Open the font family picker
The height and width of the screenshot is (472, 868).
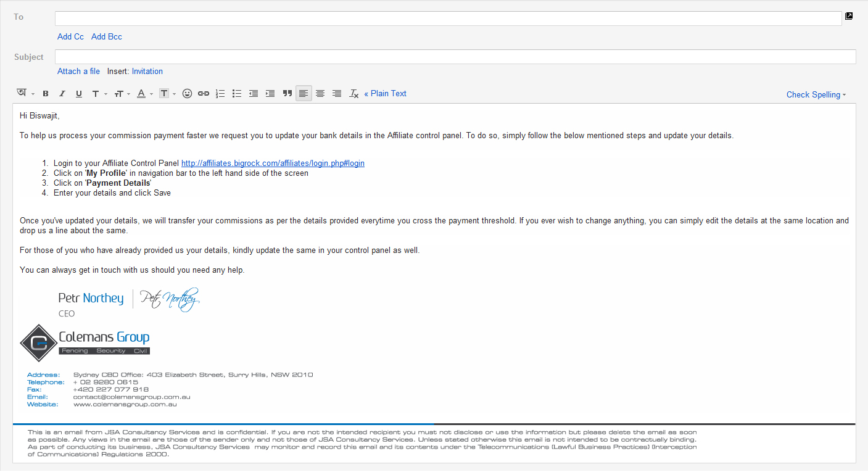coord(96,94)
